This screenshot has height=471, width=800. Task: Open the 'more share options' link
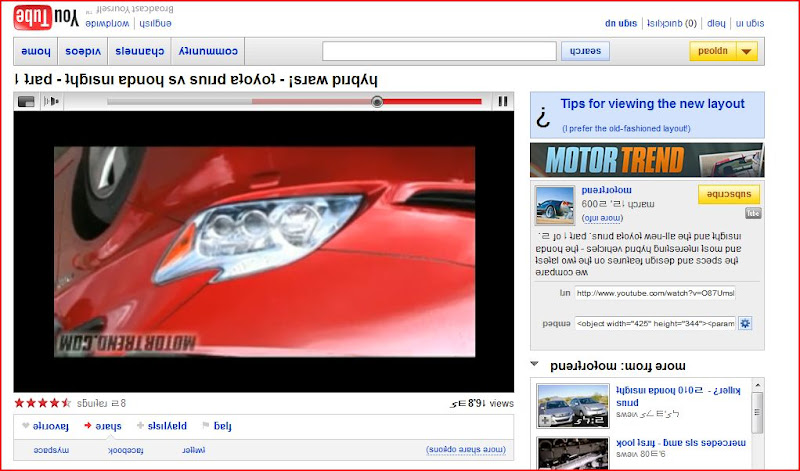click(x=466, y=450)
